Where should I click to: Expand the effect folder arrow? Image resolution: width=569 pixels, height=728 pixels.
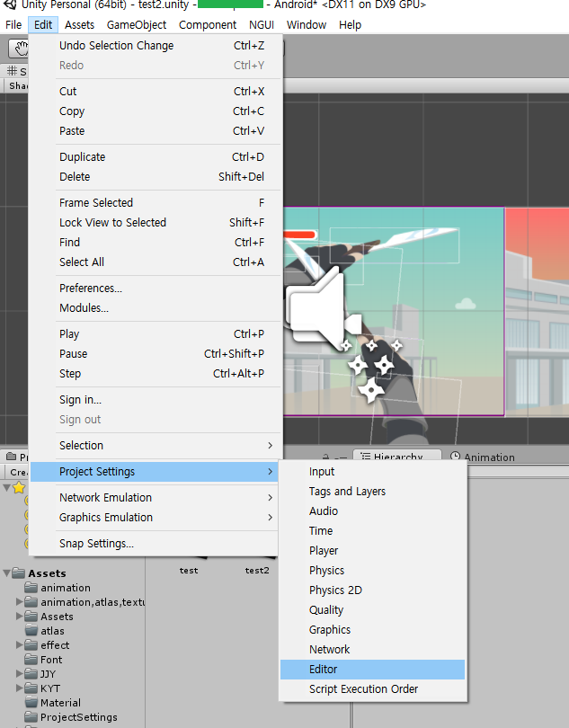(x=20, y=645)
